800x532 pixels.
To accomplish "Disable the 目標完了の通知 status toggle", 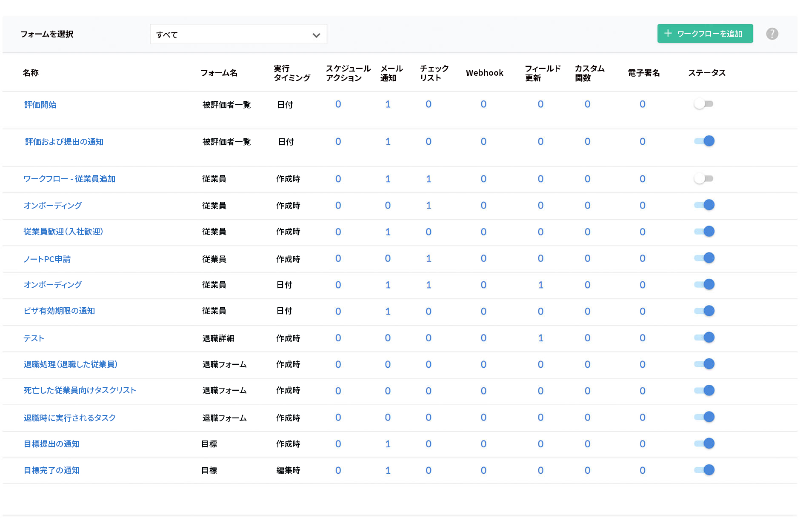I will [x=705, y=469].
